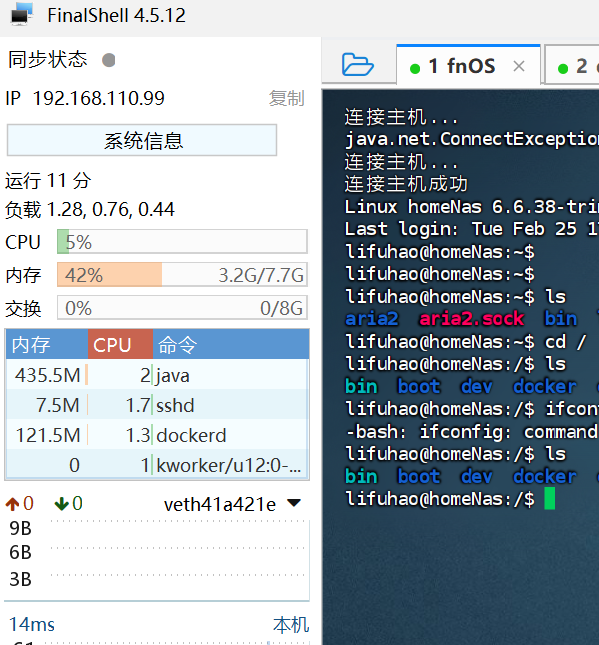Sort processes by CPU column header
Screen dimensions: 599x645
(120, 344)
